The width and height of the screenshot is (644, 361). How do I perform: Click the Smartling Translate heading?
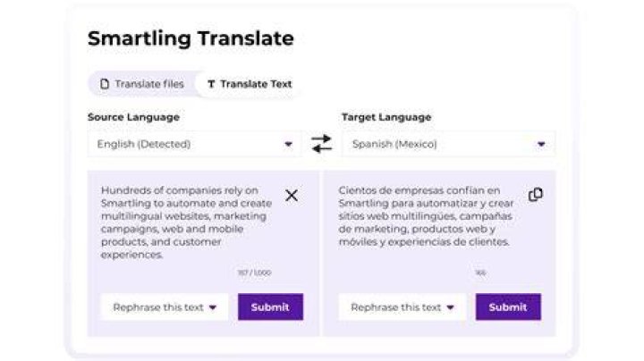click(x=191, y=38)
